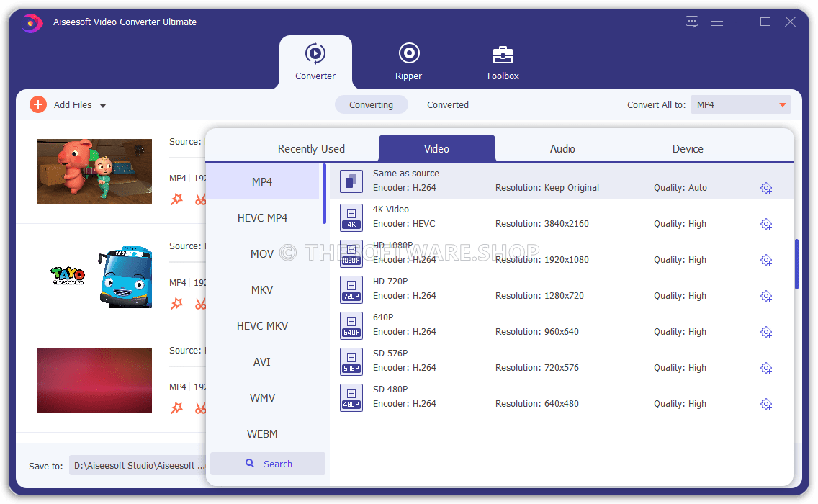Switch to the Ripper tab

point(408,62)
